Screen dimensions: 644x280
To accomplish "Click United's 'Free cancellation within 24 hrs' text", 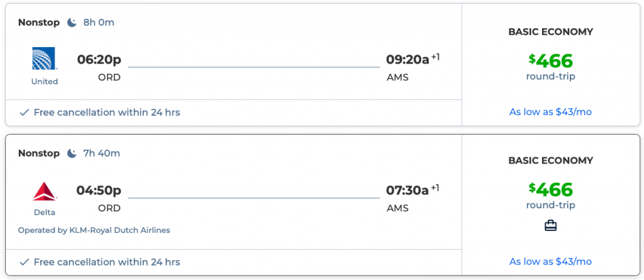I will tap(107, 113).
